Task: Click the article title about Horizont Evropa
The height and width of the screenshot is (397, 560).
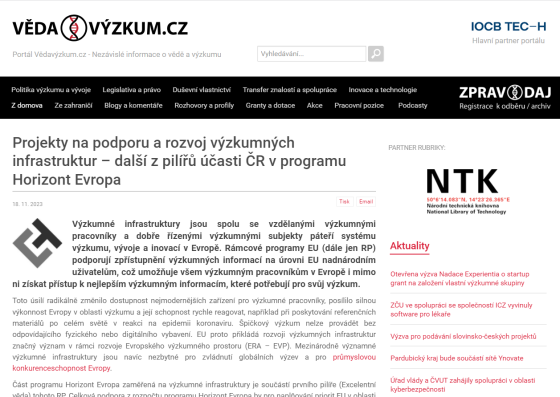Action: click(x=179, y=161)
